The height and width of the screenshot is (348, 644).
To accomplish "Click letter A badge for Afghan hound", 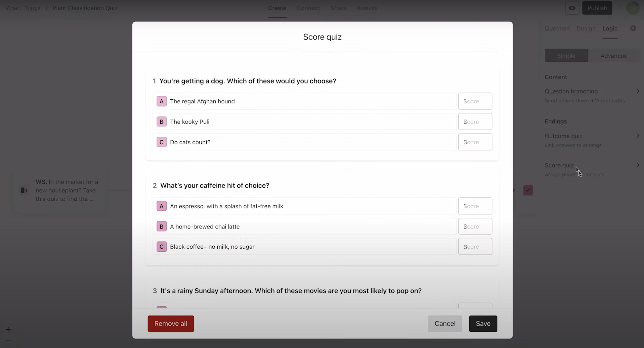I will pyautogui.click(x=162, y=101).
